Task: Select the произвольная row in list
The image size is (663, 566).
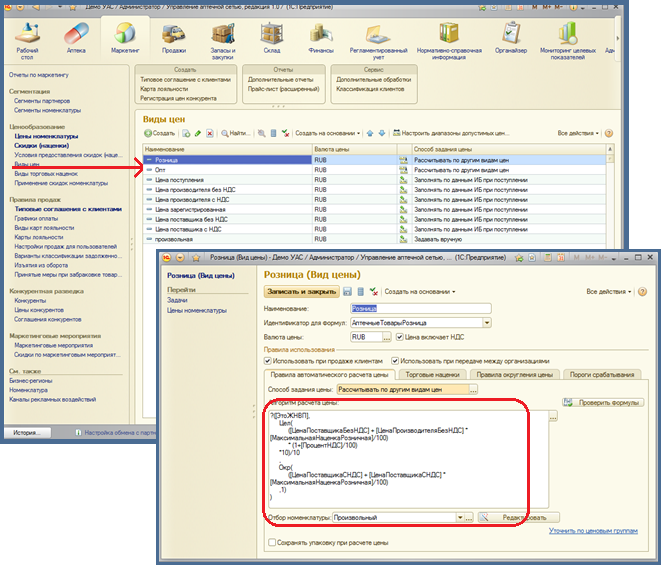Action: [374, 239]
